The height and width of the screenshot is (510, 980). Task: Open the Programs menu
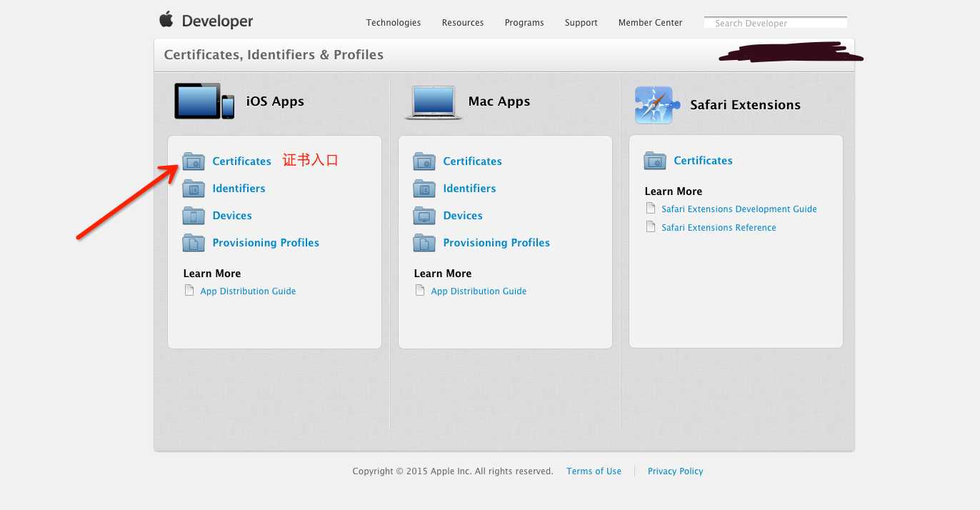(524, 23)
